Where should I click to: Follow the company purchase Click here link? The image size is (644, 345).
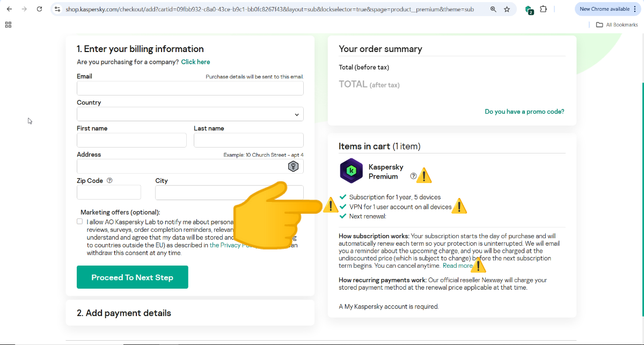tap(195, 62)
